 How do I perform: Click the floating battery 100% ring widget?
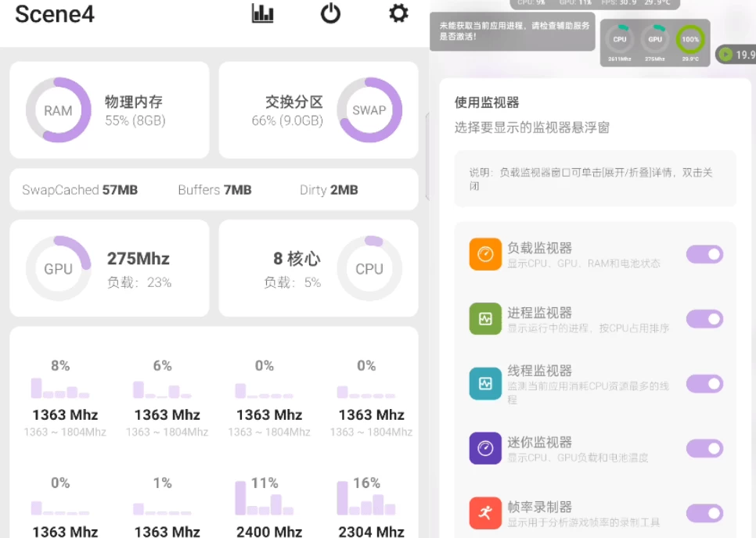[x=690, y=40]
